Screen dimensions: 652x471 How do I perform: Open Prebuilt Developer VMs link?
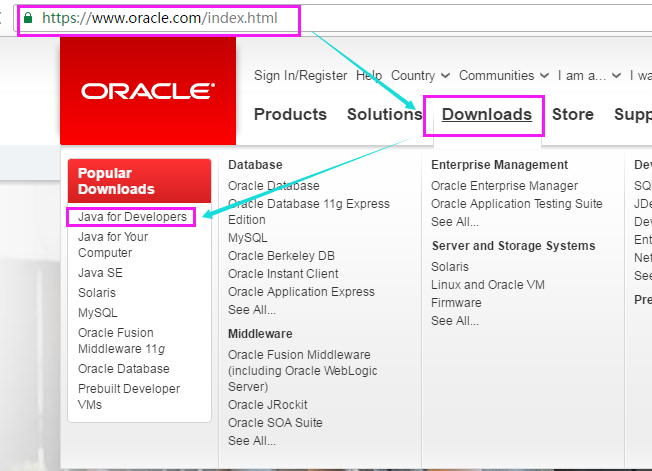(x=129, y=397)
